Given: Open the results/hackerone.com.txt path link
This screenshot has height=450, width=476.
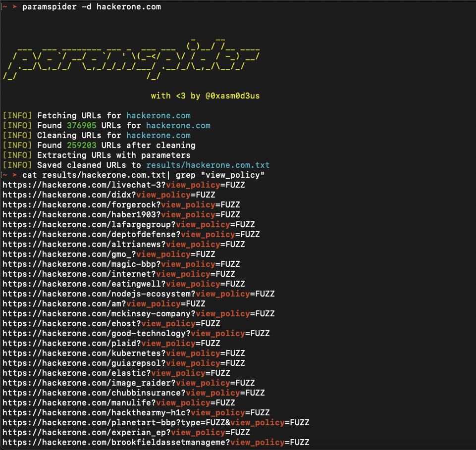Looking at the screenshot, I should pos(208,165).
